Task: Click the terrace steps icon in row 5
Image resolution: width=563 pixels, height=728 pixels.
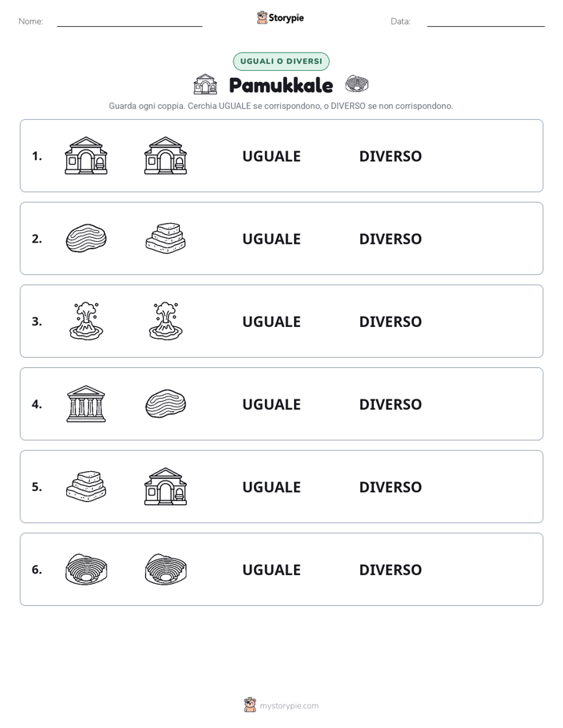Action: click(x=86, y=486)
